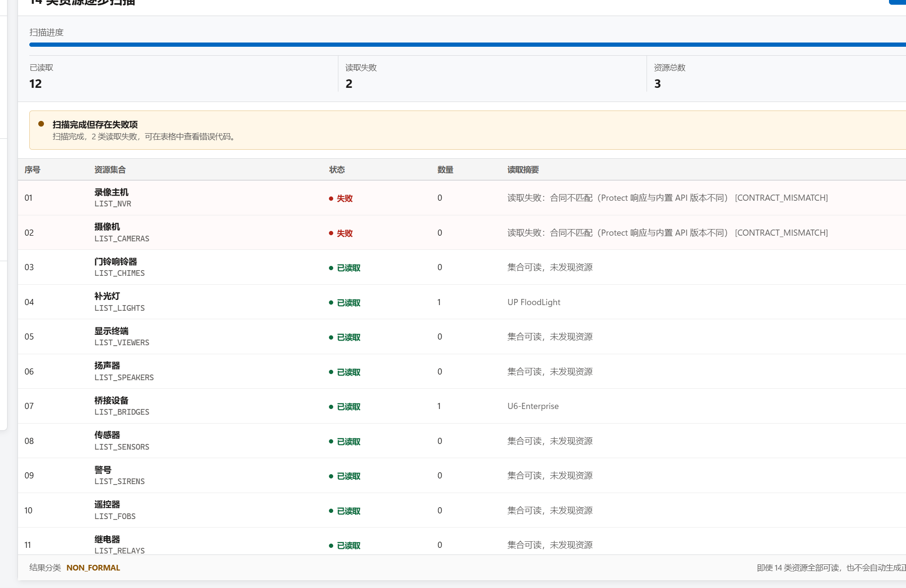Click the U6-Enterprise summary
This screenshot has width=906, height=588.
pyautogui.click(x=533, y=406)
